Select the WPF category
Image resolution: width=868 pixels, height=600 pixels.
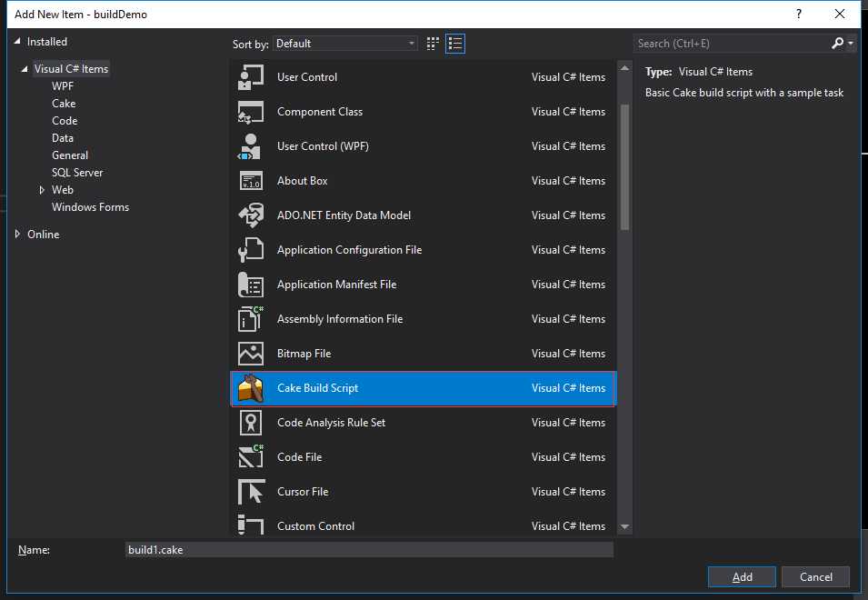click(x=63, y=85)
